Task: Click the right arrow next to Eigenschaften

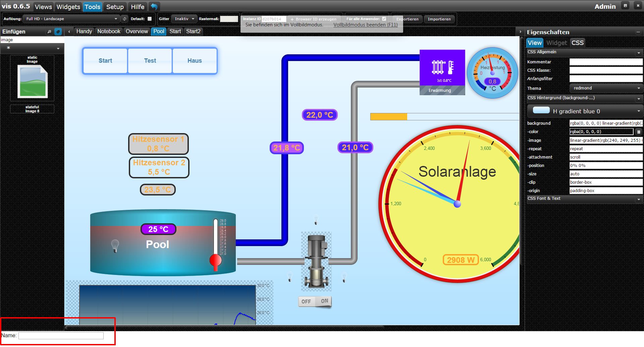Action: click(520, 32)
